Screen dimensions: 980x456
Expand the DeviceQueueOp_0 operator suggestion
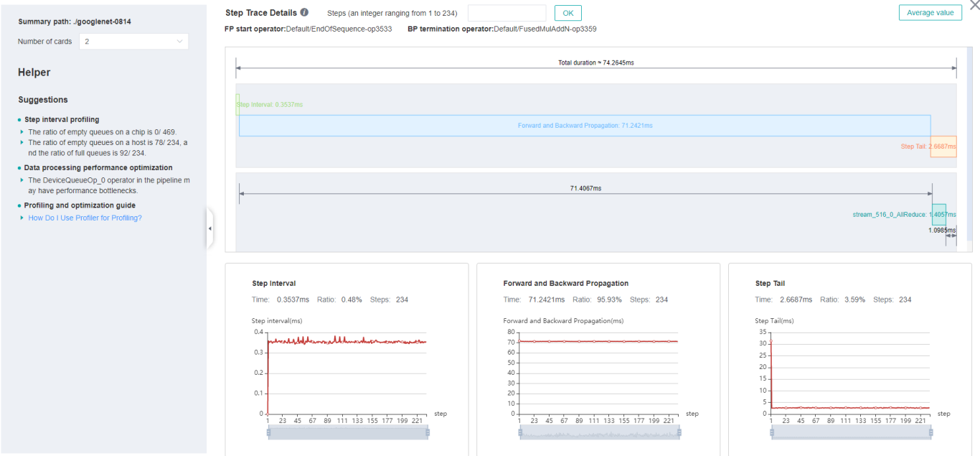coord(22,180)
